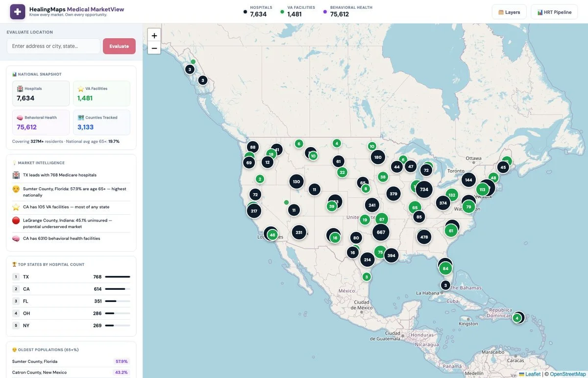The width and height of the screenshot is (588, 378).
Task: Toggle the HOSPITALS layer dot in the header
Action: click(x=244, y=12)
